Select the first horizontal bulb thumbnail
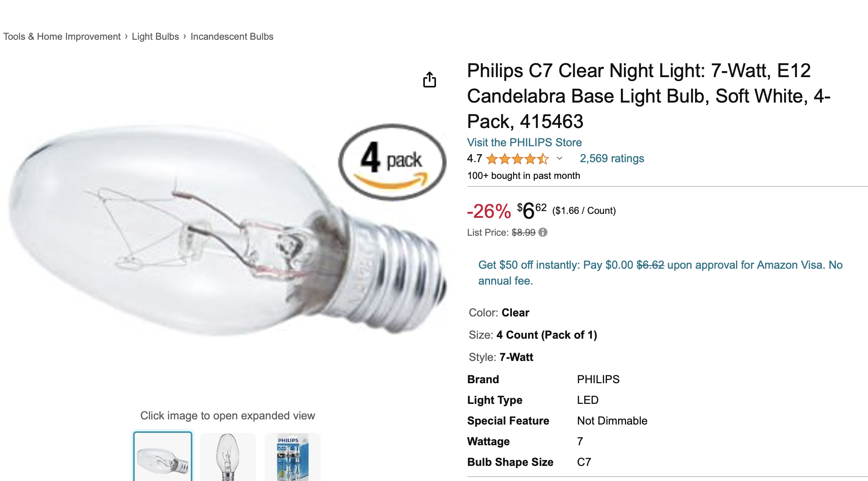868x481 pixels. click(x=163, y=457)
